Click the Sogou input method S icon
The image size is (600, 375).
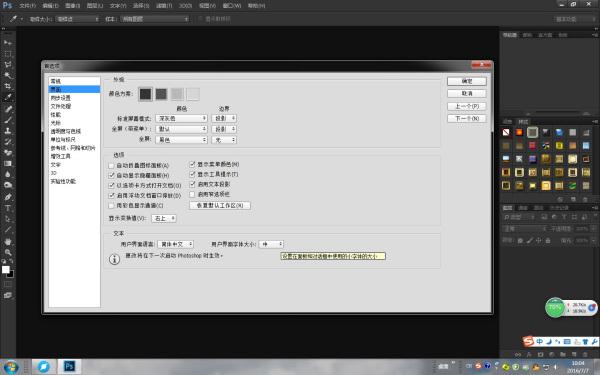click(x=529, y=341)
